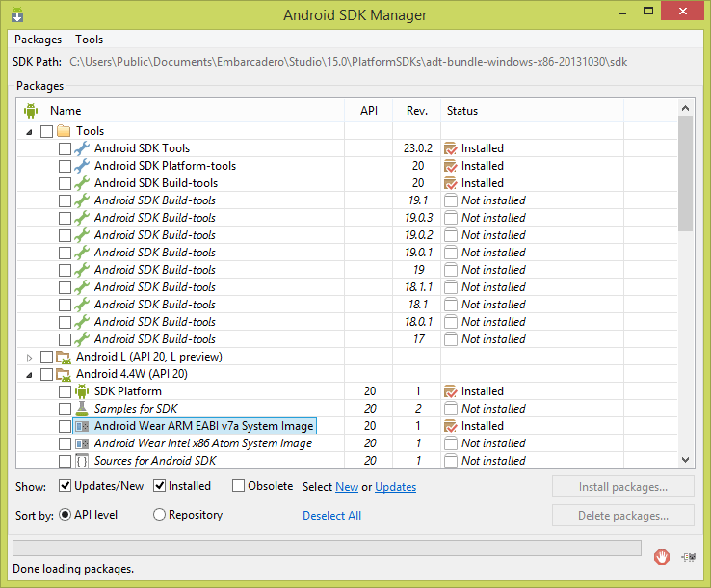Collapse the Android 4.4W (API 20) group
Viewport: 711px width, 588px height.
point(29,375)
